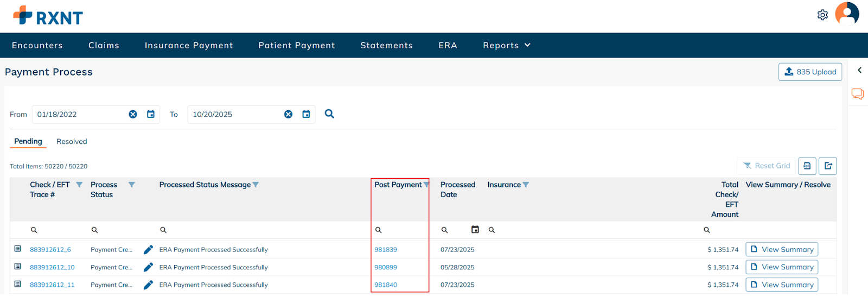Open the settings gear icon
The height and width of the screenshot is (296, 868).
822,15
